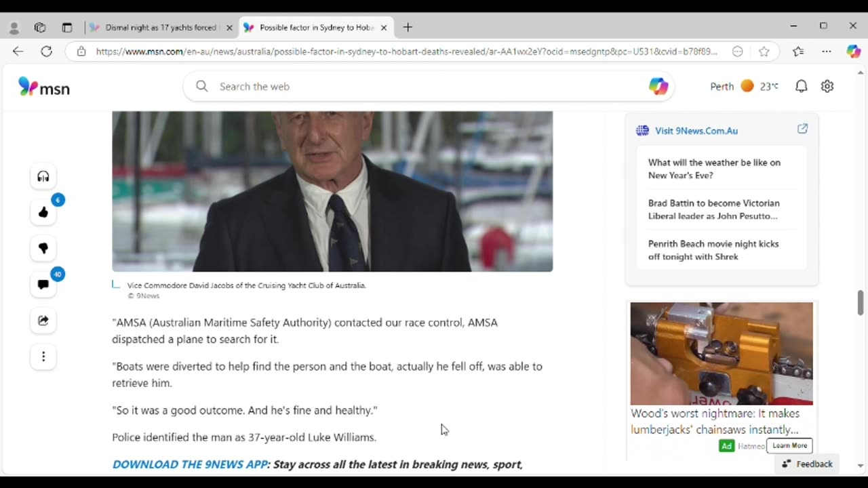Click the URL address bar
This screenshot has width=868, height=488.
coord(407,52)
